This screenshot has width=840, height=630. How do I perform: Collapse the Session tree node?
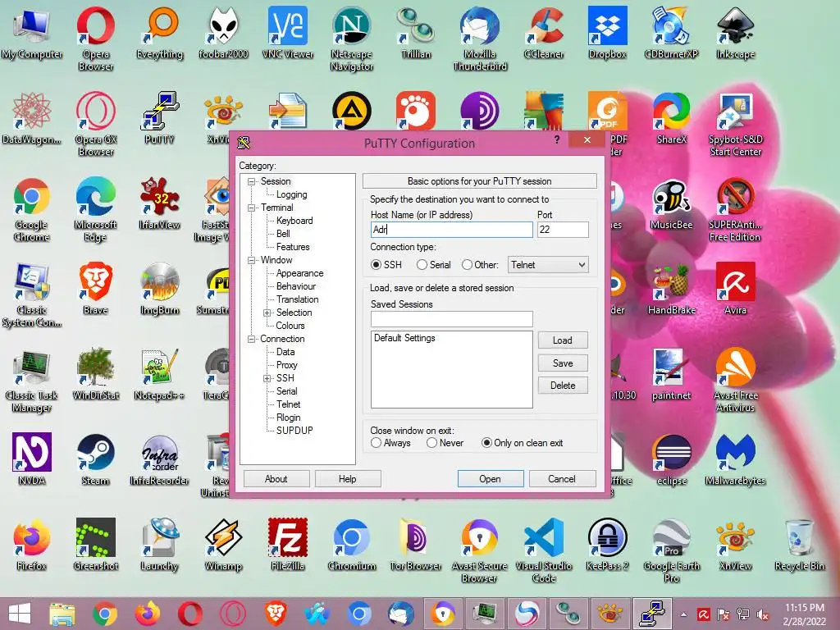[x=251, y=181]
